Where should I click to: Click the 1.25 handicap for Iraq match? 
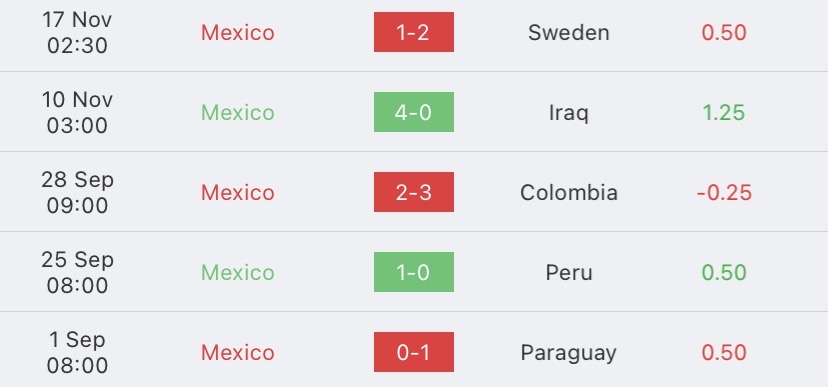pyautogui.click(x=724, y=112)
